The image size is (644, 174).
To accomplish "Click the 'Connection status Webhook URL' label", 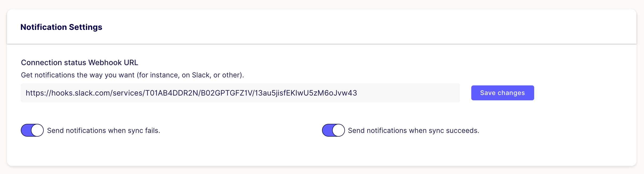I will coord(79,62).
